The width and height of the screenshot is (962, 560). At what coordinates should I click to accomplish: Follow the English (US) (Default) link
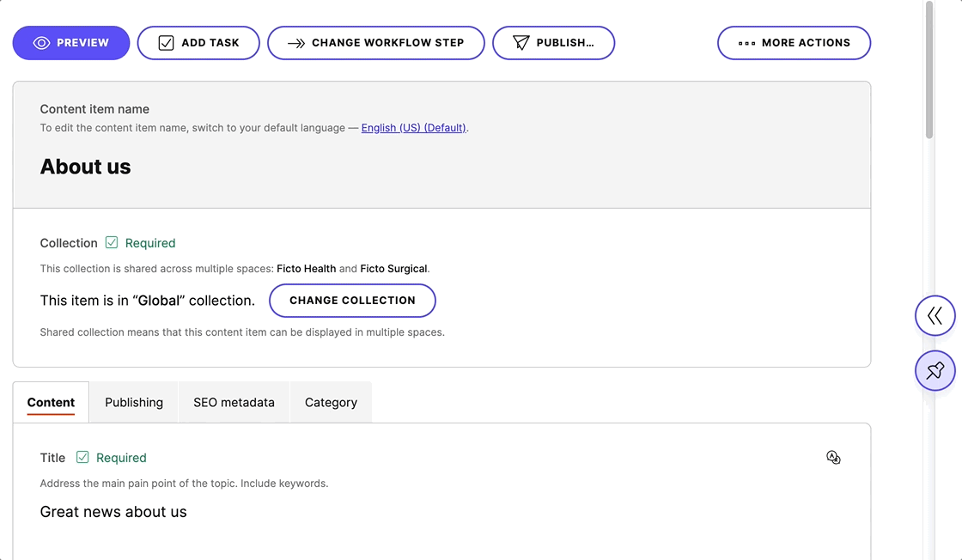(x=413, y=128)
